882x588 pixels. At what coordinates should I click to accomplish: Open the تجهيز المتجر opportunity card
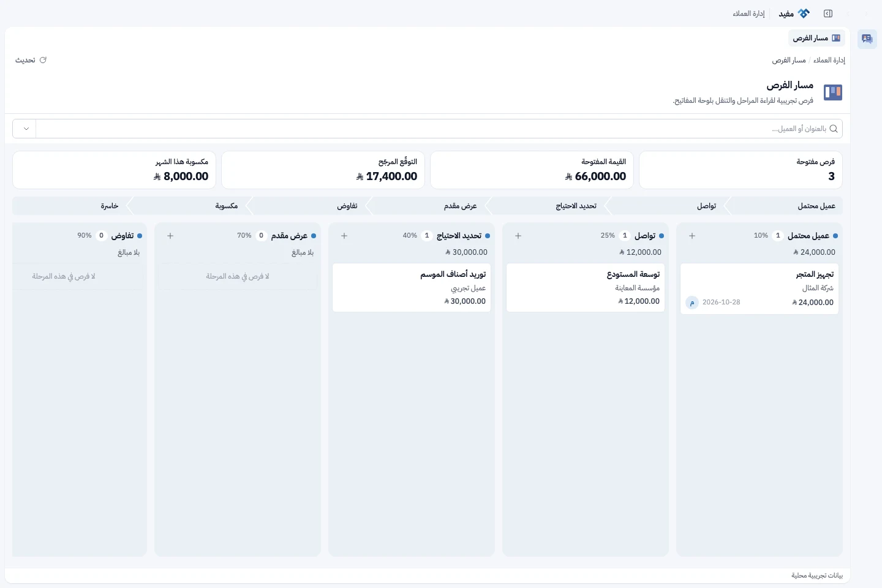[x=759, y=289]
